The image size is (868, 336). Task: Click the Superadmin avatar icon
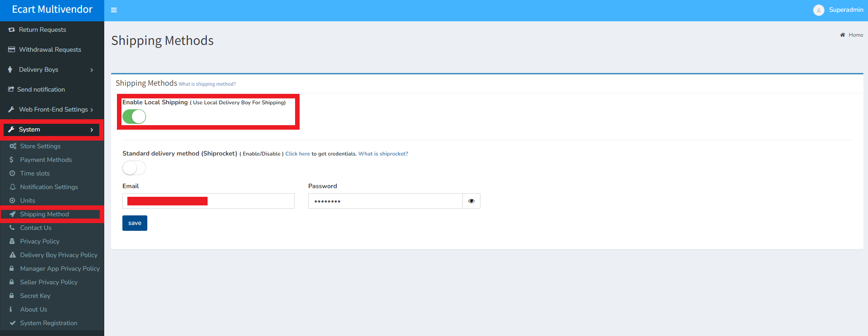click(819, 10)
